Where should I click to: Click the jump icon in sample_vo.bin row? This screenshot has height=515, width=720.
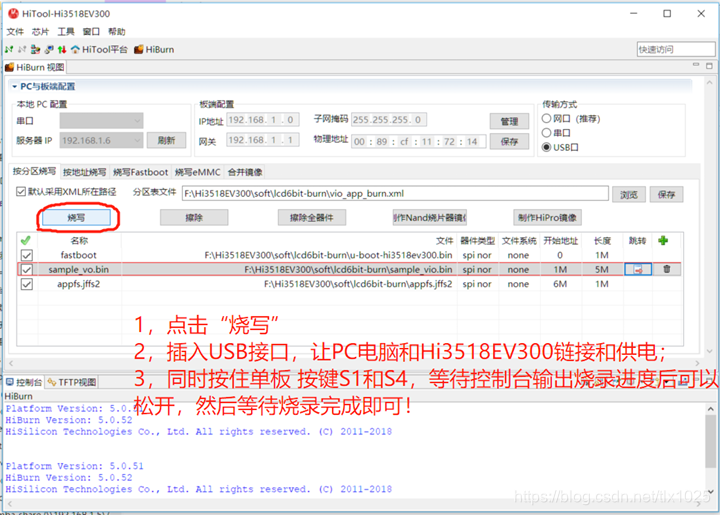(x=638, y=269)
